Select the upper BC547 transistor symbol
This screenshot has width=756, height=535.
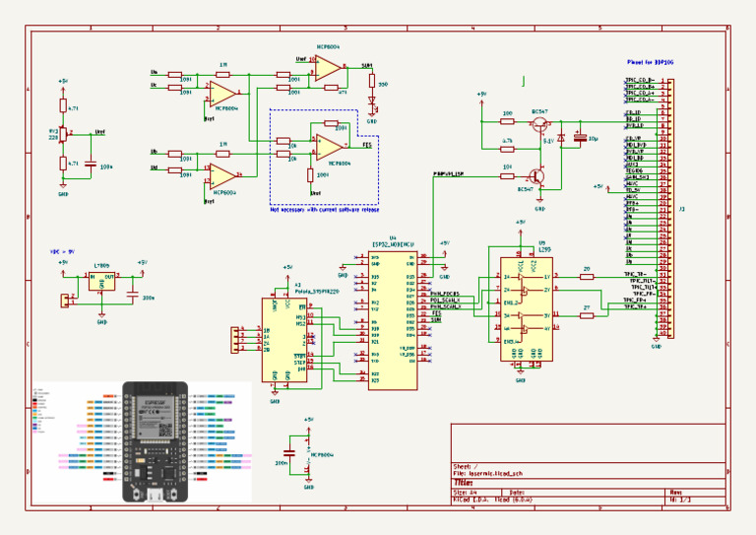(x=540, y=125)
